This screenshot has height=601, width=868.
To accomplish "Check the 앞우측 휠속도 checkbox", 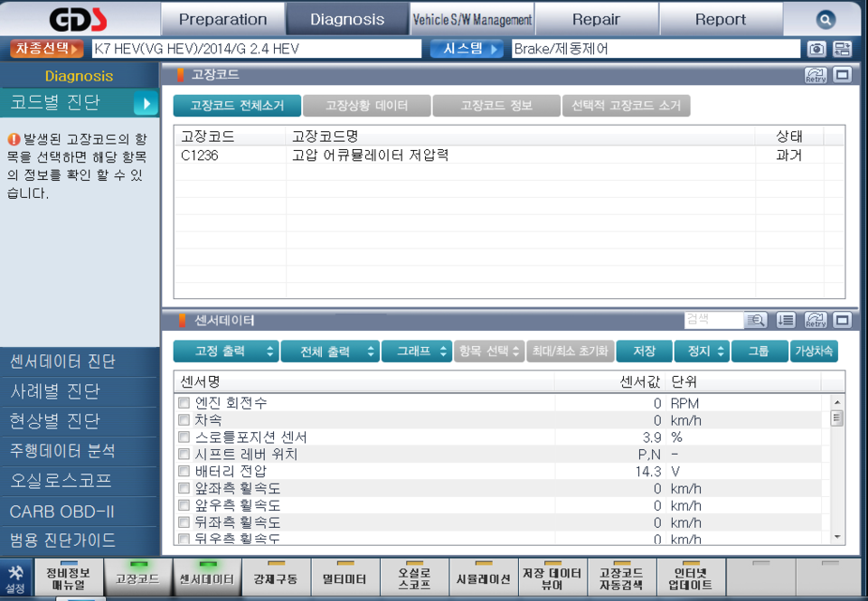I will 184,505.
